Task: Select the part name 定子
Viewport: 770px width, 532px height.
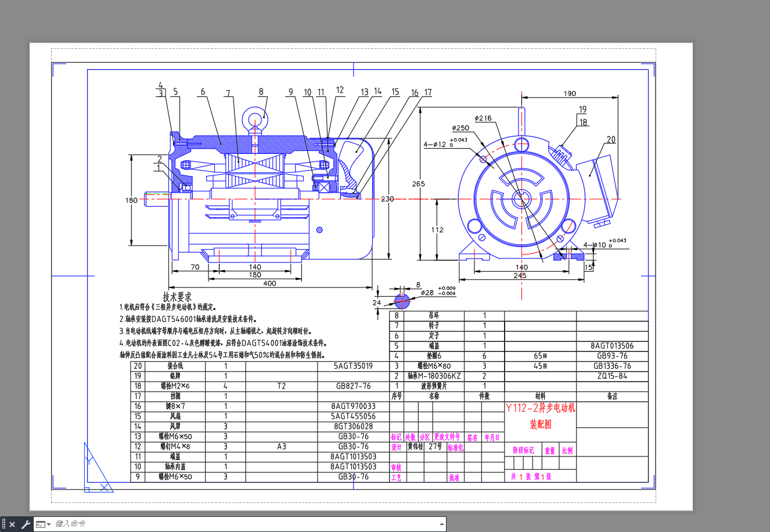Action: tap(434, 336)
